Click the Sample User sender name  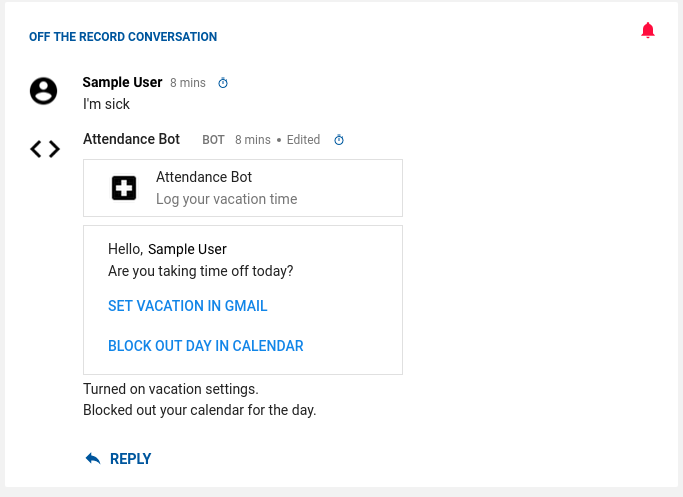pos(122,82)
